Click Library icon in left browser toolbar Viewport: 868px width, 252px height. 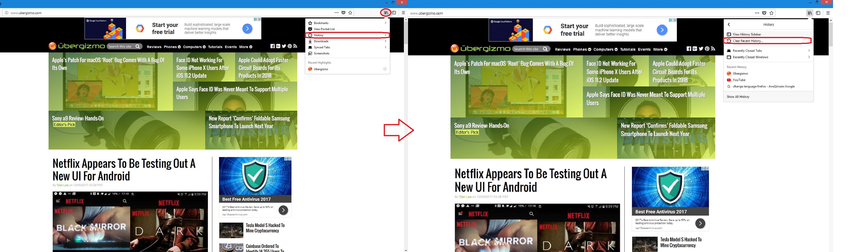tap(386, 13)
